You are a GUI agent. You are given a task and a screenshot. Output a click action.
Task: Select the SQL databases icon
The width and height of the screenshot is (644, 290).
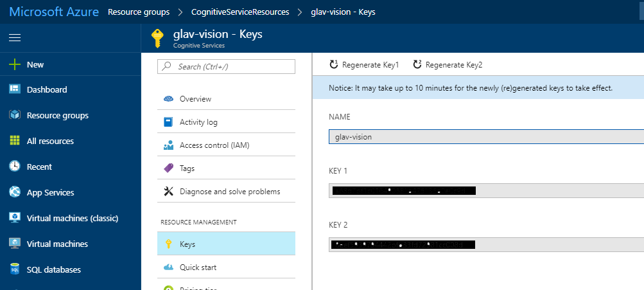[15, 269]
